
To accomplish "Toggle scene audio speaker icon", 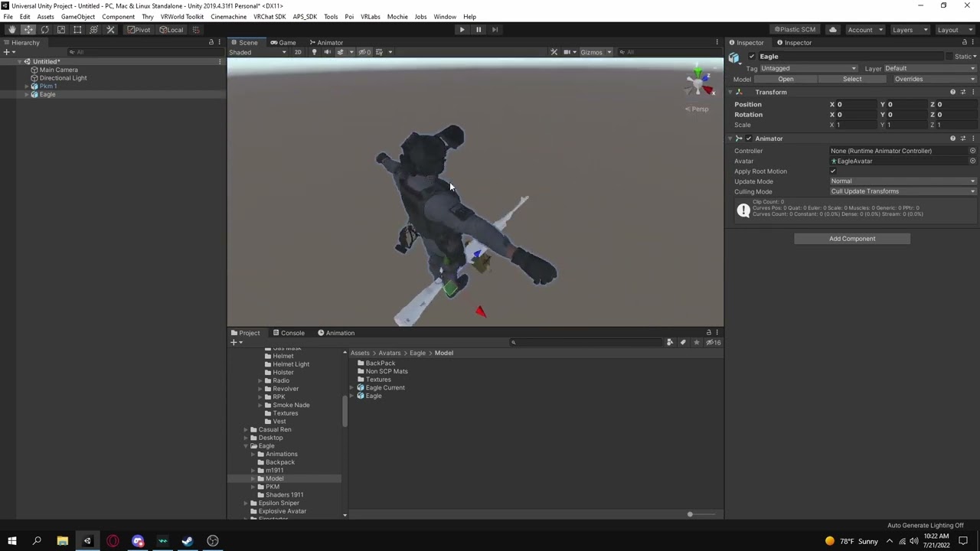I will (327, 52).
